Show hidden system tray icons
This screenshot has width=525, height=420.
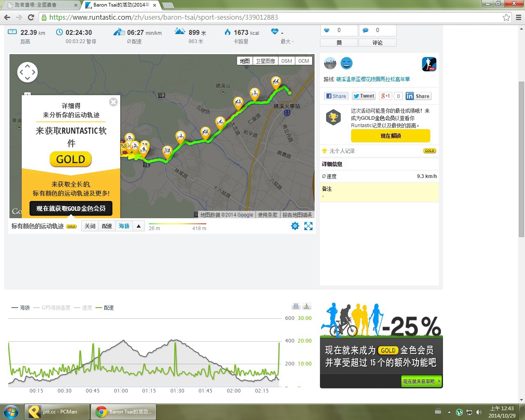[x=449, y=412]
